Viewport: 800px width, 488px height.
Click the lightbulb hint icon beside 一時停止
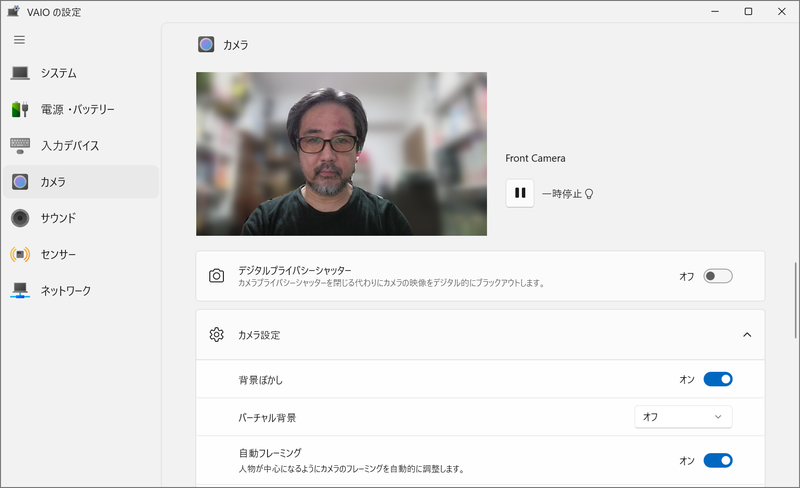(x=589, y=194)
